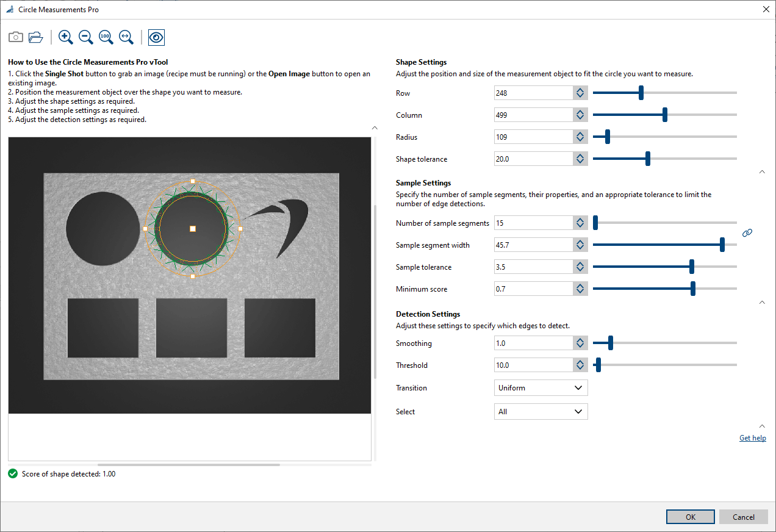
Task: Click the 'Score of shape detected: 1.00' text
Action: coord(68,474)
